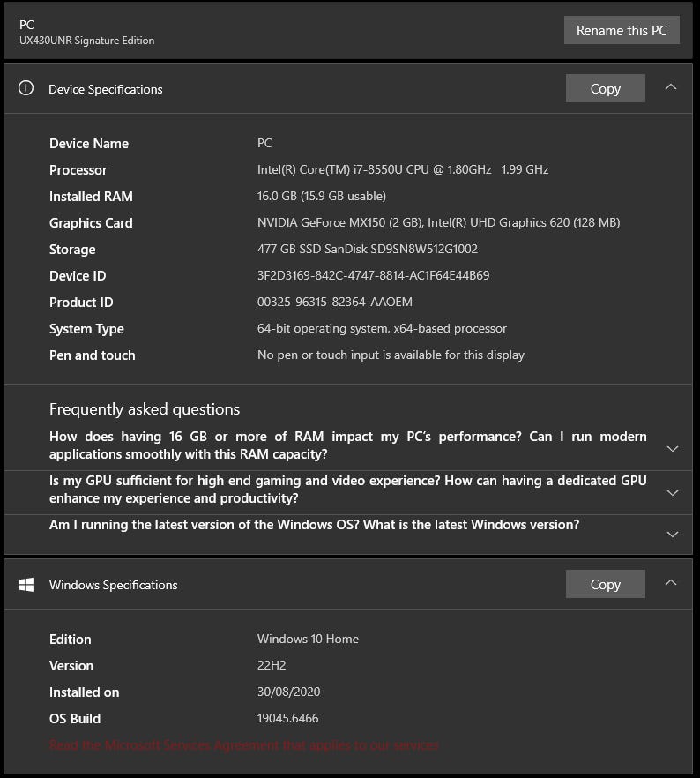Screen dimensions: 700x778
Task: Click the UX430UNR Signature Edition model text
Action: pyautogui.click(x=86, y=41)
